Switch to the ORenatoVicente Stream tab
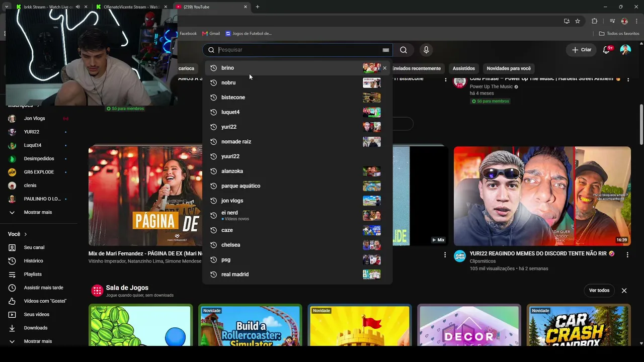 tap(132, 7)
